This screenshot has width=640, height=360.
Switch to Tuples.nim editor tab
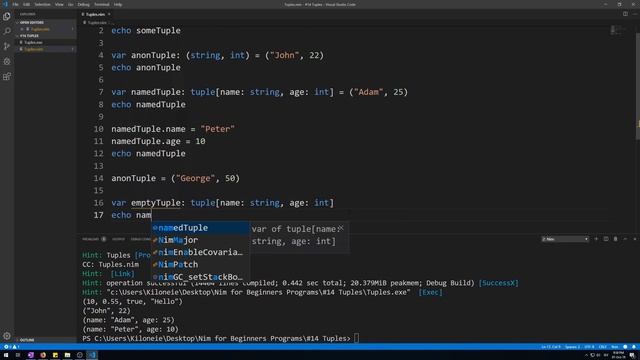pos(95,14)
